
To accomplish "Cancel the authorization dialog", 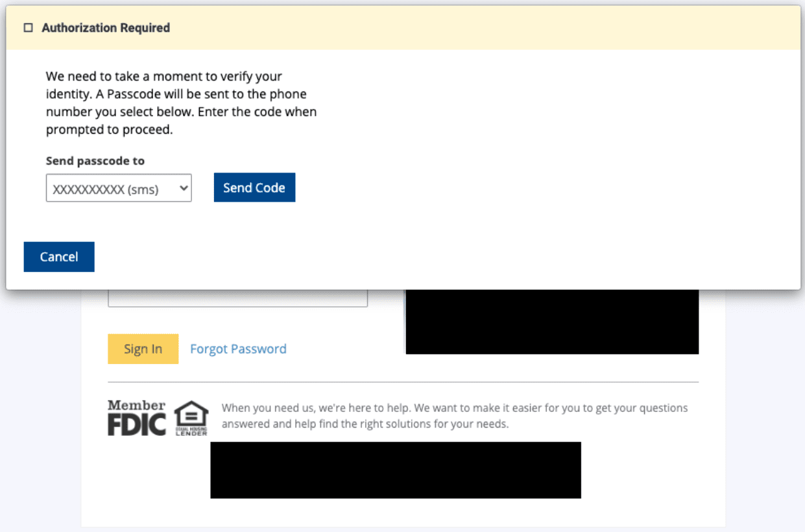I will coord(59,257).
